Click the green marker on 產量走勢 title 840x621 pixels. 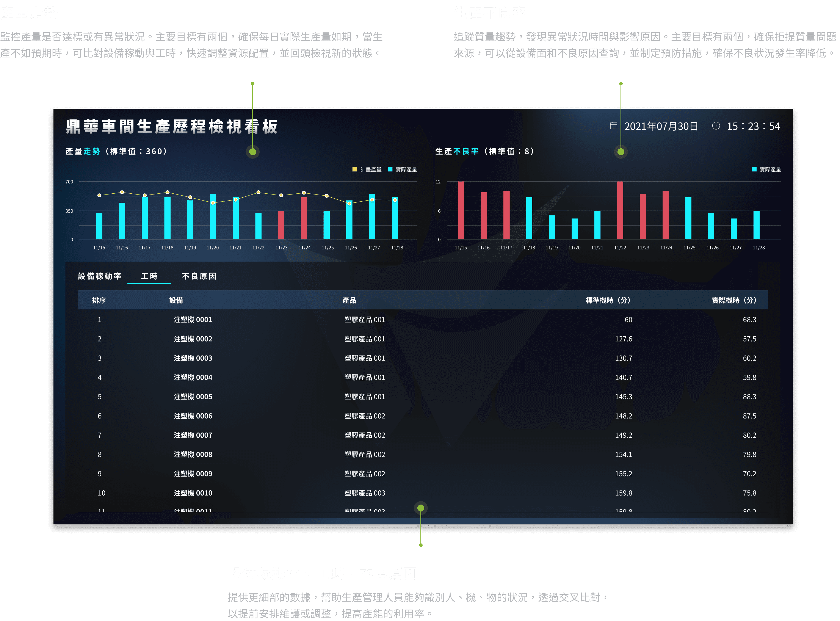pyautogui.click(x=252, y=152)
